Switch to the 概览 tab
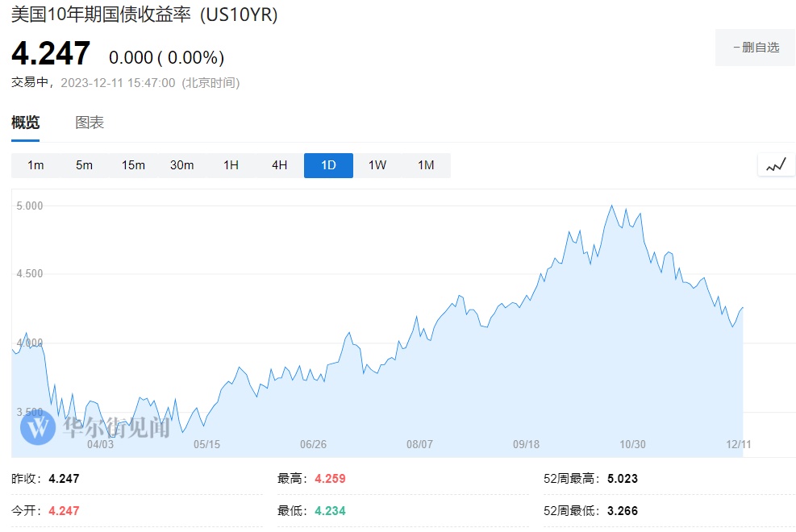This screenshot has width=796, height=532. 25,123
